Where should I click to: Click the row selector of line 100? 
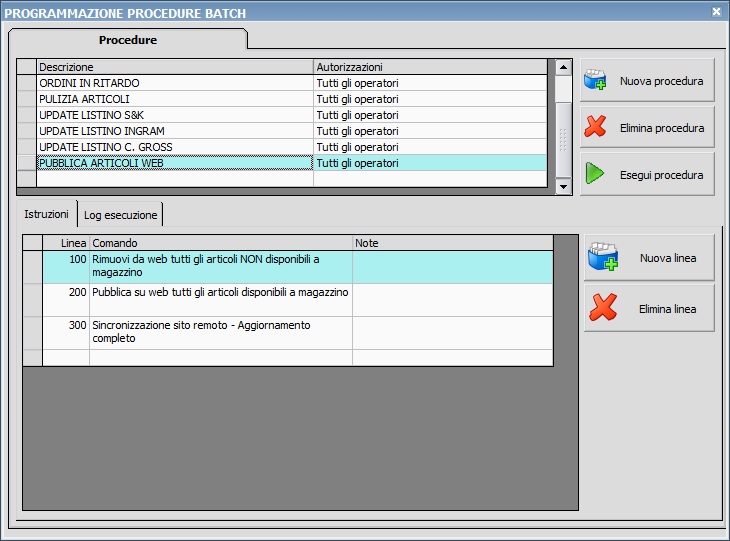tap(33, 267)
